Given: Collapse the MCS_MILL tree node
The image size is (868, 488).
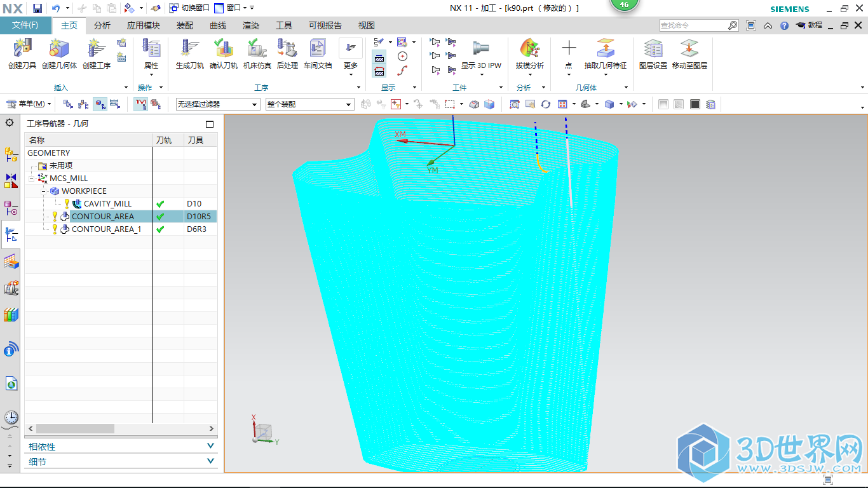Looking at the screenshot, I should coord(31,179).
